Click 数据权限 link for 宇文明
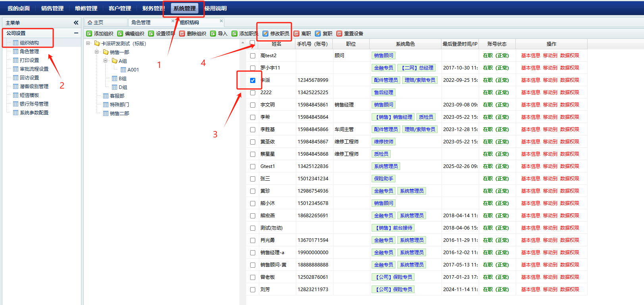Image resolution: width=644 pixels, height=305 pixels. pos(569,105)
